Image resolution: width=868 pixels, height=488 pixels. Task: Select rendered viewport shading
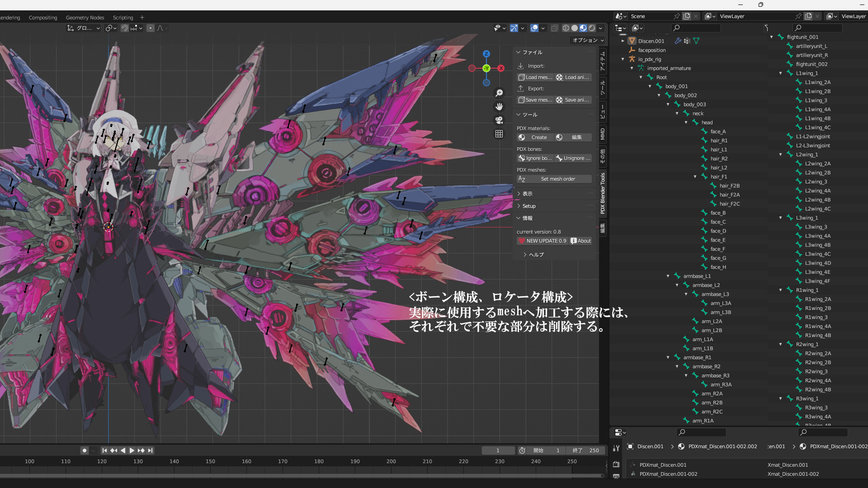pyautogui.click(x=592, y=28)
